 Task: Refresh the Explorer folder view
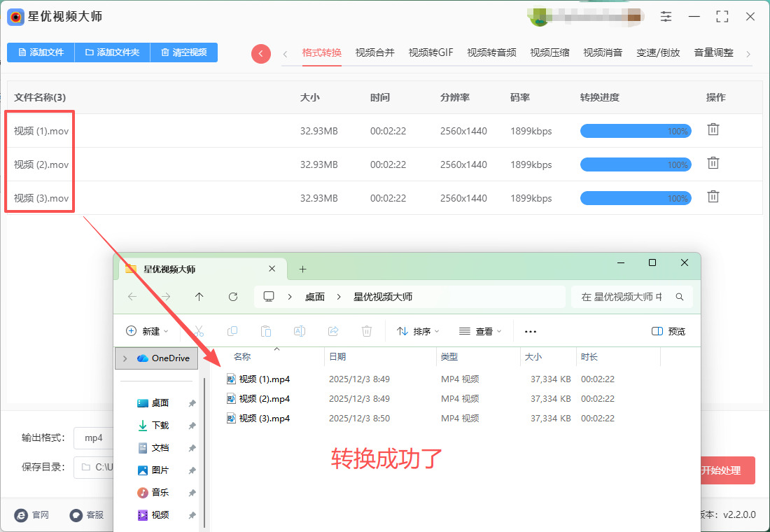click(x=233, y=297)
